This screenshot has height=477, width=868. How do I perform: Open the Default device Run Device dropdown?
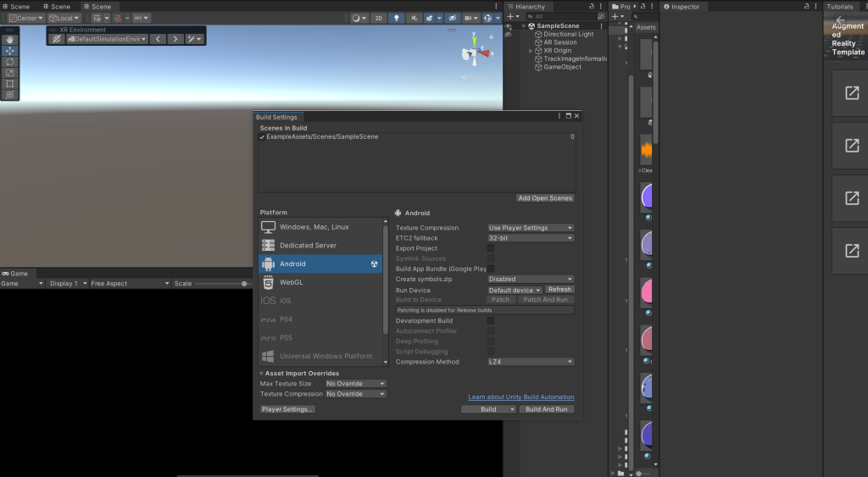(515, 291)
